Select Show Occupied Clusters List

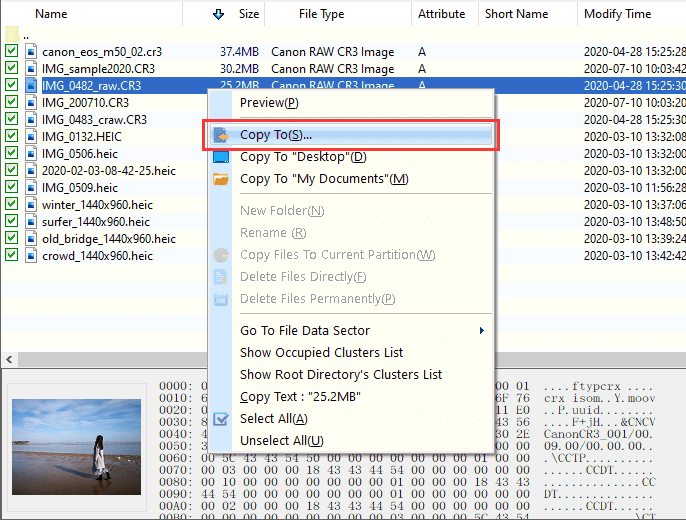321,353
